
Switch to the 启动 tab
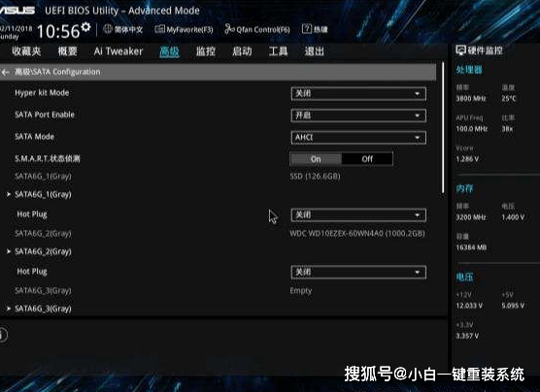(242, 51)
